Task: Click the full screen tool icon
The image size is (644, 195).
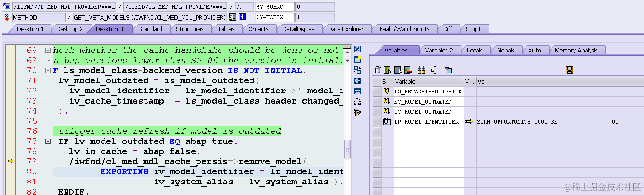Action: click(357, 81)
